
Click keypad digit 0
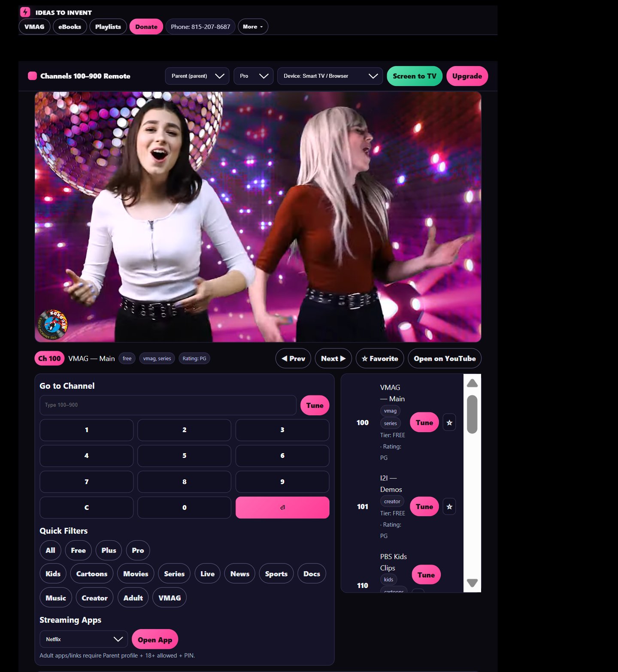(184, 508)
